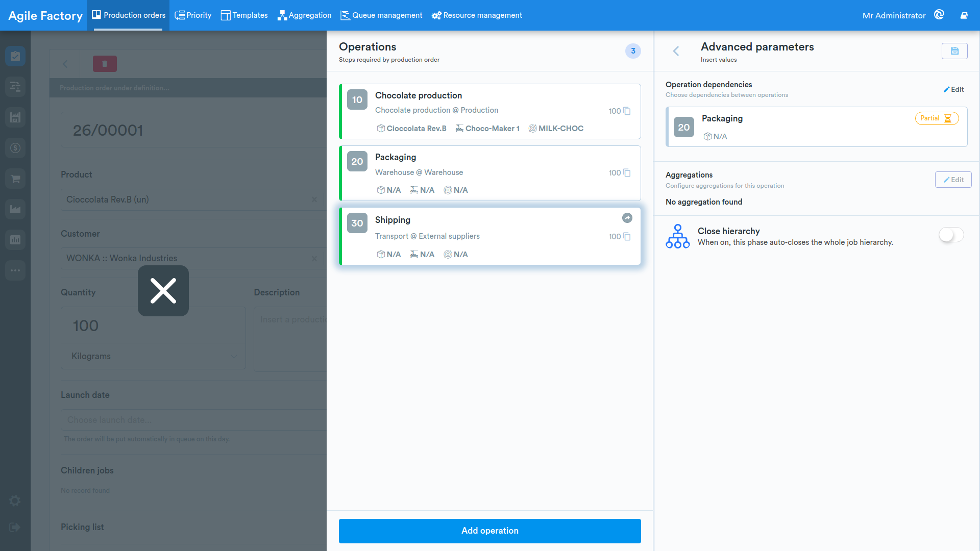980x551 pixels.
Task: Edit the Operation dependencies
Action: pyautogui.click(x=953, y=89)
